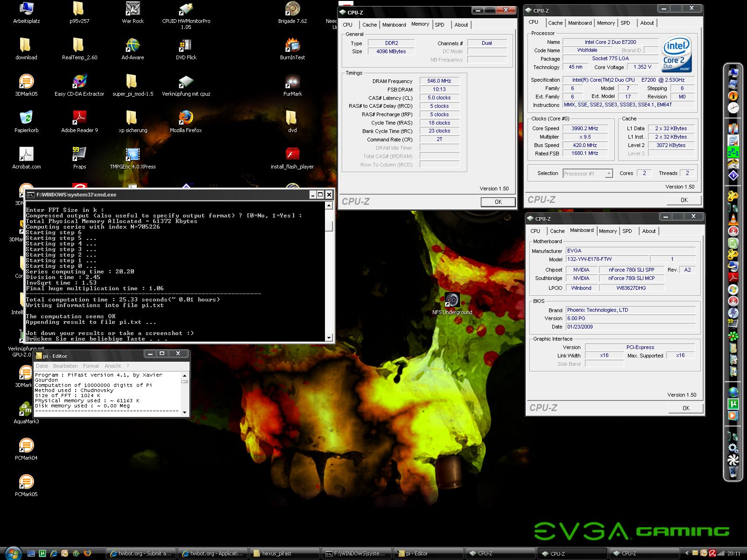Launch Adobe Reader 9

tap(79, 122)
